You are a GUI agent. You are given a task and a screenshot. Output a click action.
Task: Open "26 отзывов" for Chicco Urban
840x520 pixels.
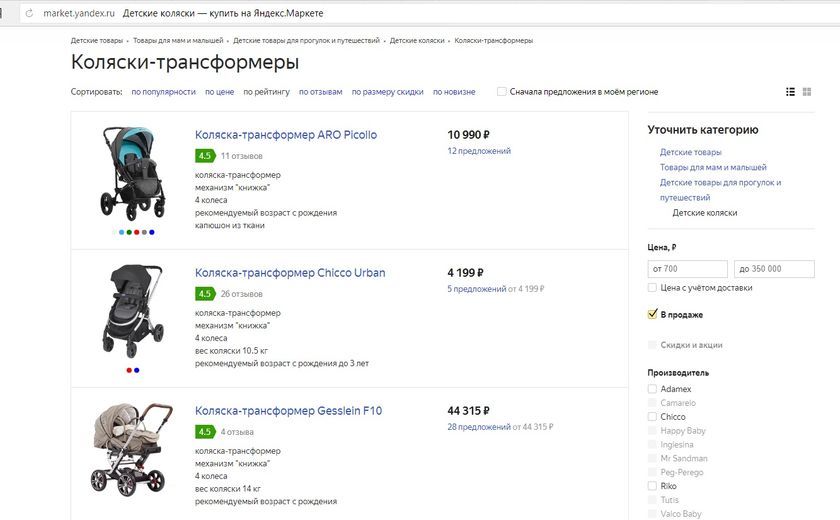[242, 294]
